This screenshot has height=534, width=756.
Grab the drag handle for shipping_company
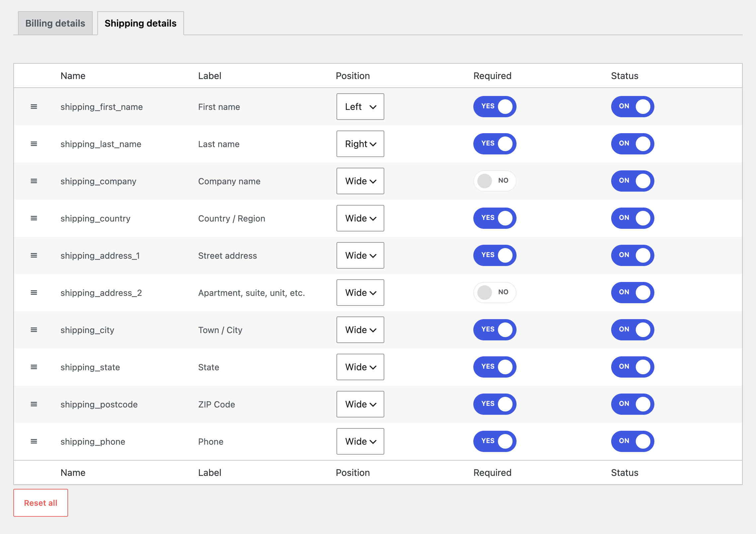pyautogui.click(x=34, y=181)
